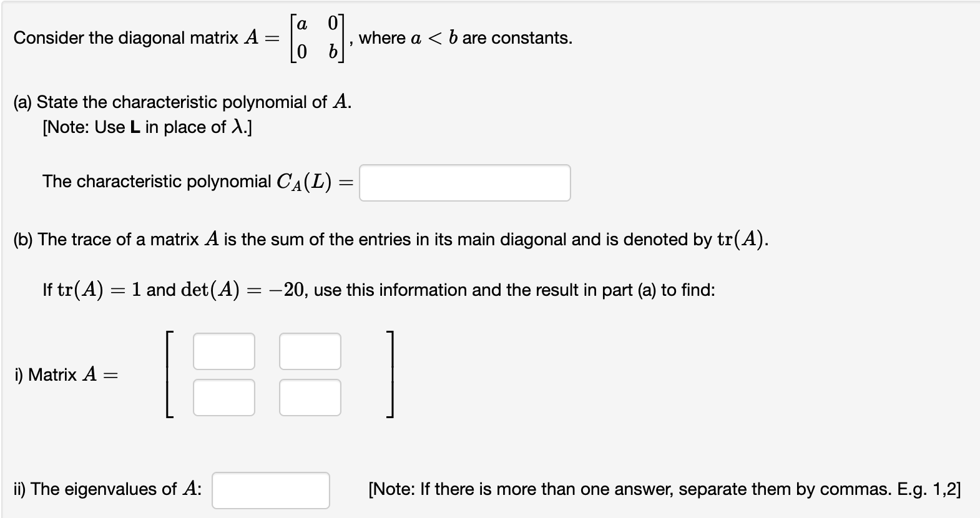Click the left matrix bracket near part (b)
This screenshot has width=980, height=518.
click(x=169, y=373)
